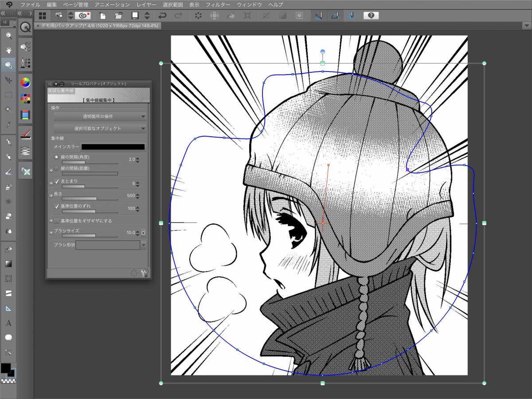The width and height of the screenshot is (532, 399).
Task: Select the Zoom magnifier tool
Action: [8, 36]
